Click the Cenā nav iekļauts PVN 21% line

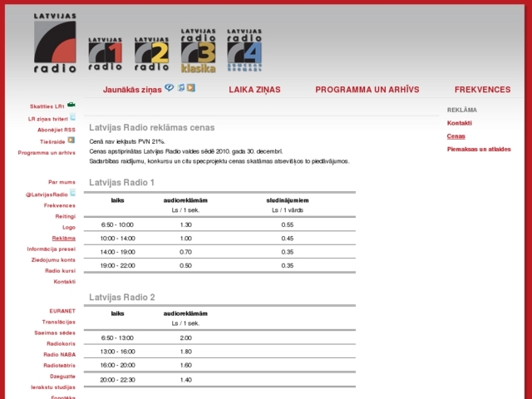pyautogui.click(x=127, y=141)
